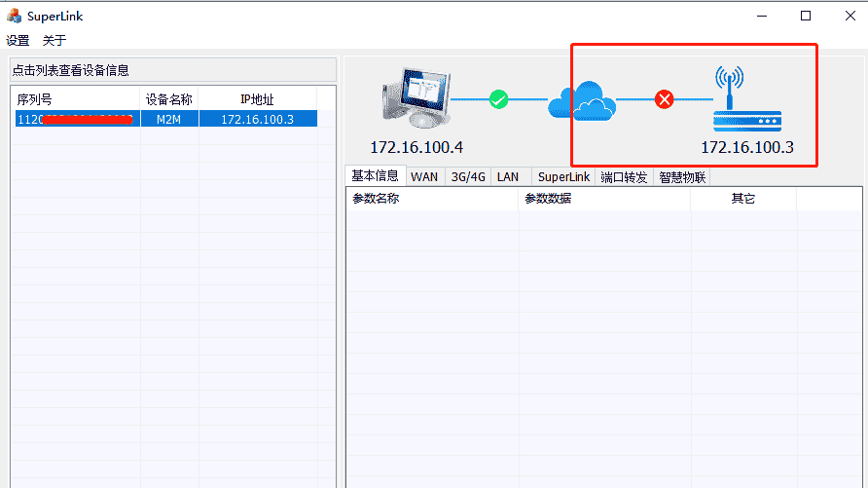Open the 关于 menu

point(54,40)
